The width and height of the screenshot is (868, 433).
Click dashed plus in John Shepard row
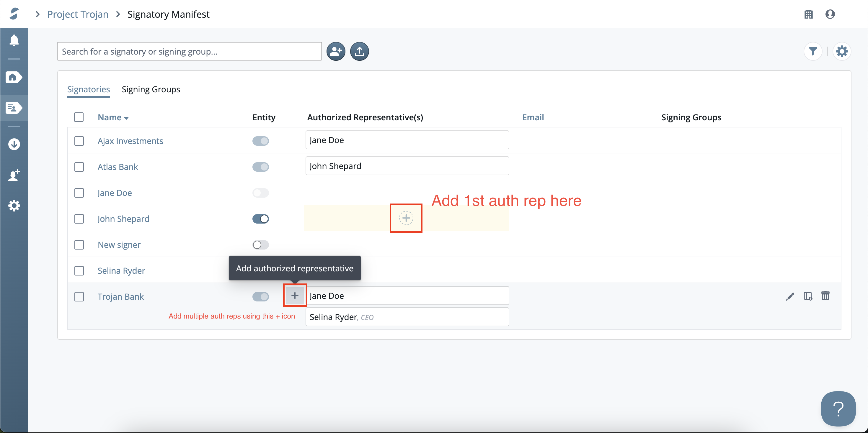[x=406, y=218]
